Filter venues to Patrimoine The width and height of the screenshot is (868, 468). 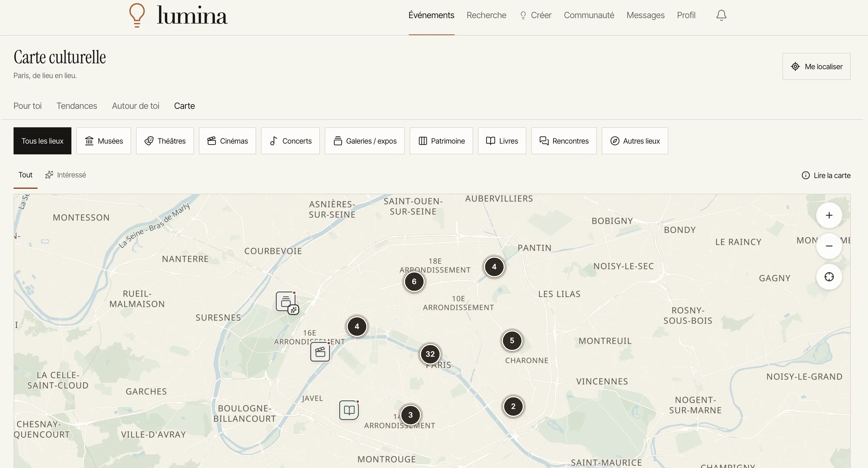click(x=441, y=141)
